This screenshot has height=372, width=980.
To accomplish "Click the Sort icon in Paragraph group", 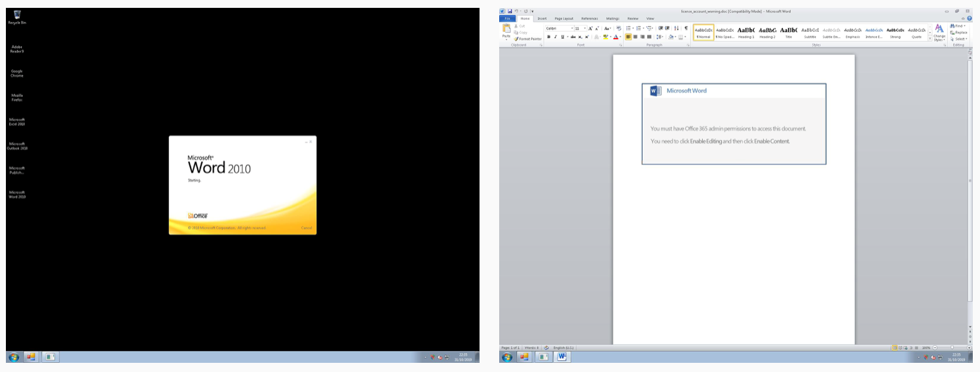I will pyautogui.click(x=676, y=28).
